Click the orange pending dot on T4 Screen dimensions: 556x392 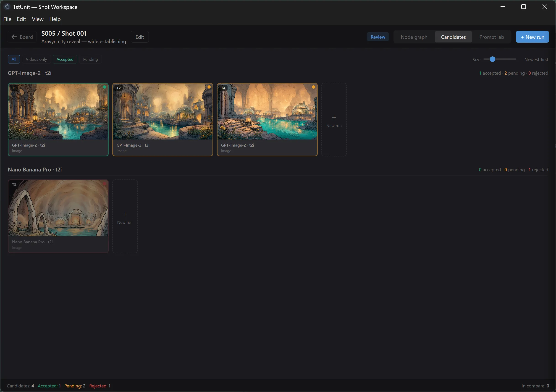click(x=313, y=87)
